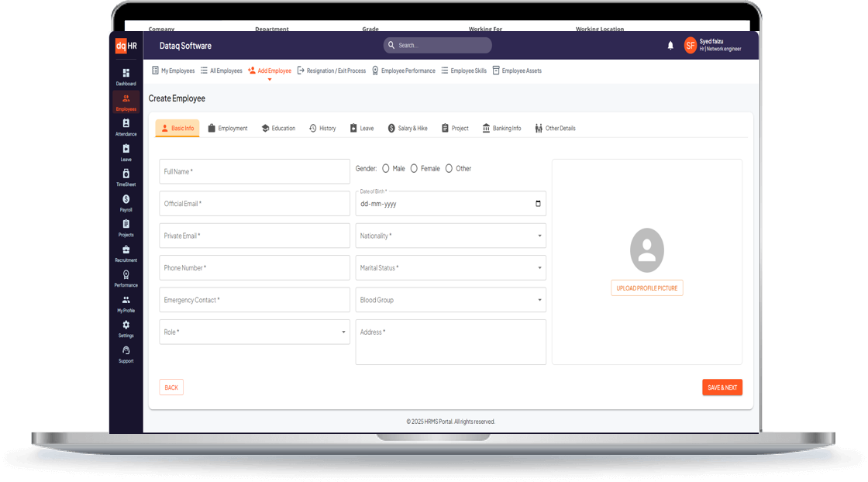Select the Male gender option
Viewport: 868px width, 482px height.
click(386, 168)
